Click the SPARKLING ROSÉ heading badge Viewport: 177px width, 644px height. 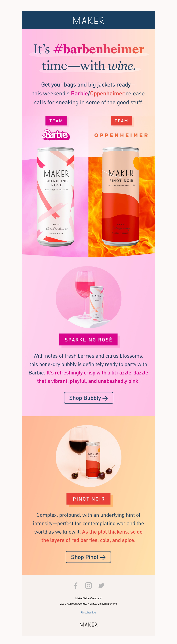pos(88,339)
